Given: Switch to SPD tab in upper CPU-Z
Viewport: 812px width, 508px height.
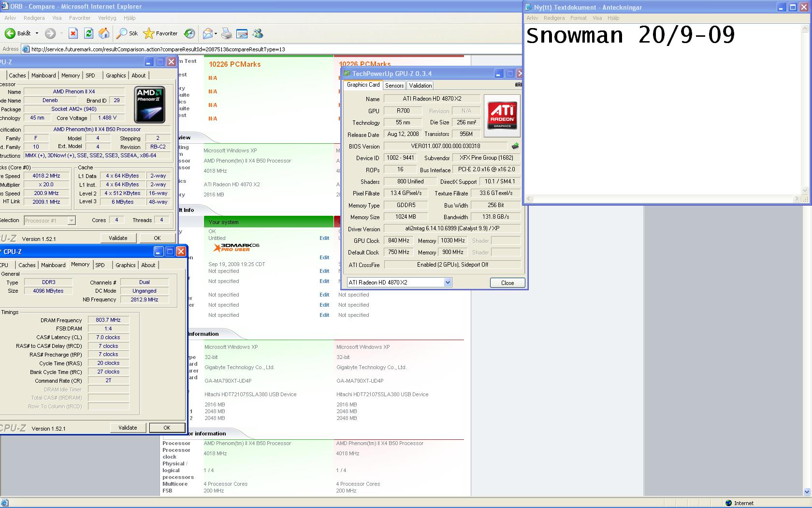Looking at the screenshot, I should tap(90, 75).
